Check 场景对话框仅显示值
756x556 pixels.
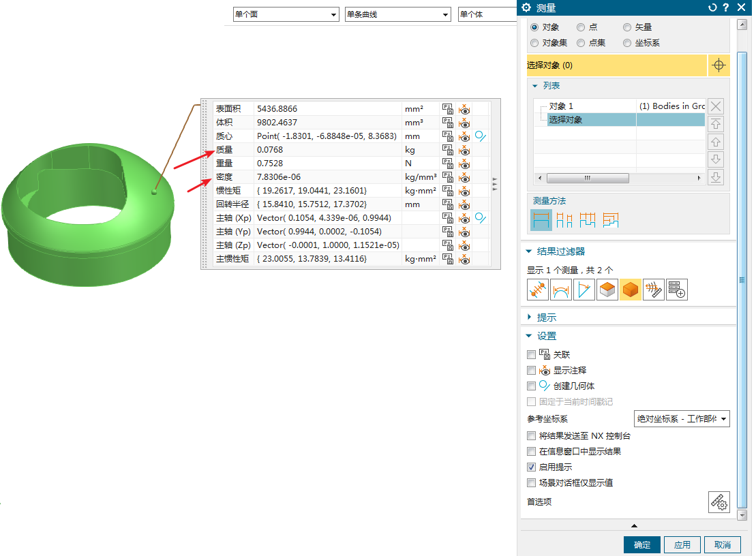tap(531, 483)
